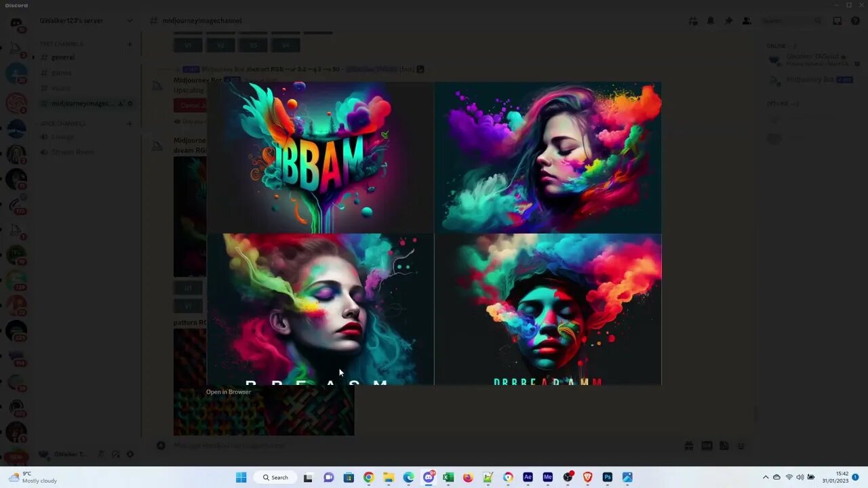The width and height of the screenshot is (868, 488).
Task: Open weather widget showing 9°C
Action: [x=34, y=477]
